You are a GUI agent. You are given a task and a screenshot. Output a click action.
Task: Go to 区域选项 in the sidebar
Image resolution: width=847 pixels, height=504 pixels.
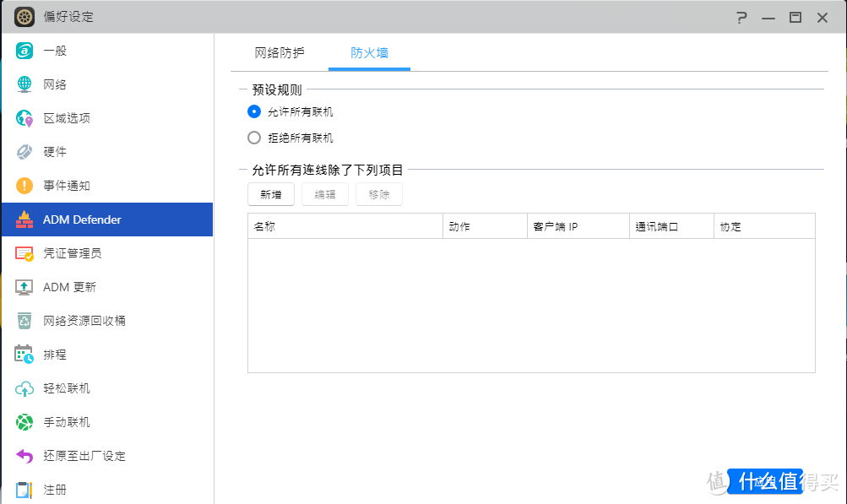(107, 118)
